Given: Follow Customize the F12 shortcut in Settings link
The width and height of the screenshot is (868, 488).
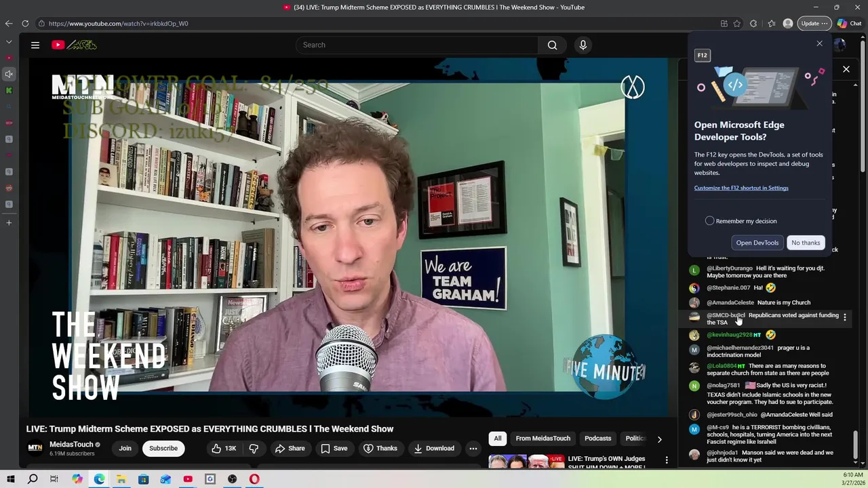Looking at the screenshot, I should (x=741, y=188).
